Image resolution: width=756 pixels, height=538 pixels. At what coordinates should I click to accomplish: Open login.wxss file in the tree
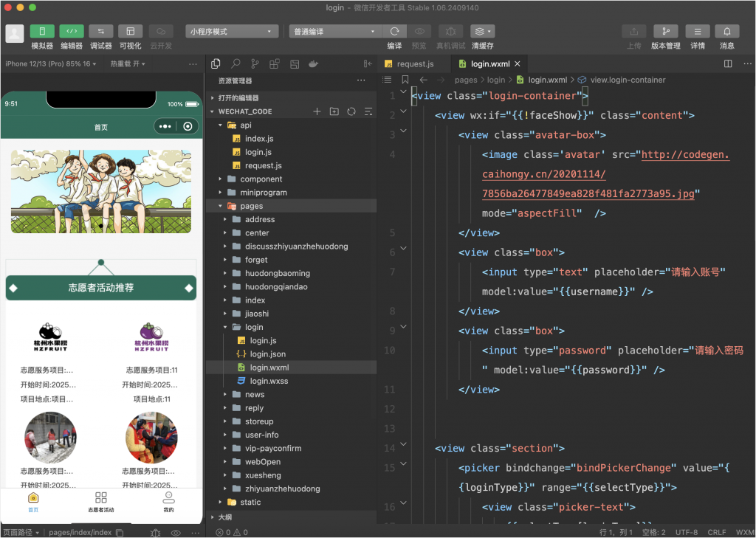268,381
